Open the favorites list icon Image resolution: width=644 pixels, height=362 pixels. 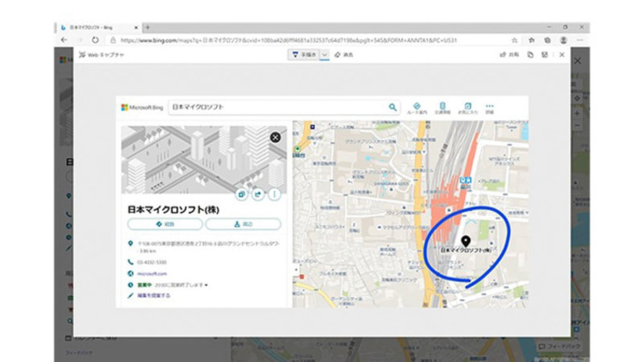532,40
